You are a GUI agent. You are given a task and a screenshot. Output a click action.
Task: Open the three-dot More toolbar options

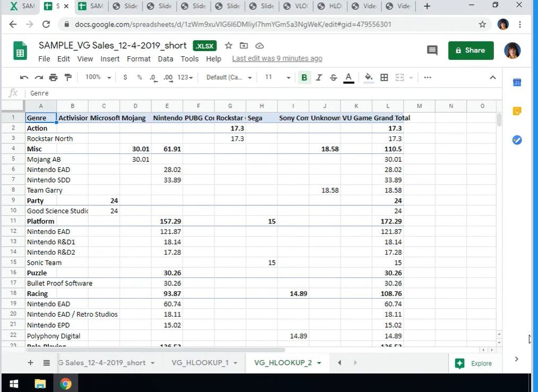tap(428, 77)
